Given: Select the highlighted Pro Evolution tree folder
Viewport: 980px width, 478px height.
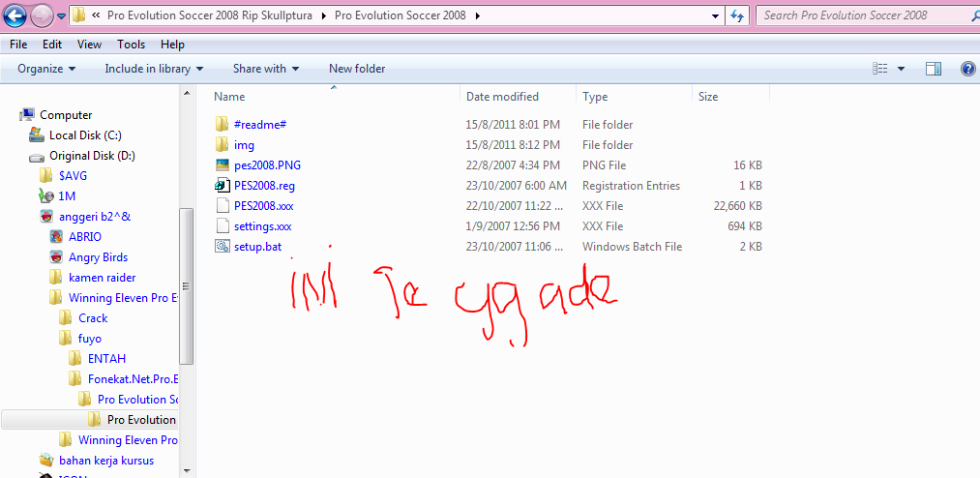Looking at the screenshot, I should click(x=141, y=419).
